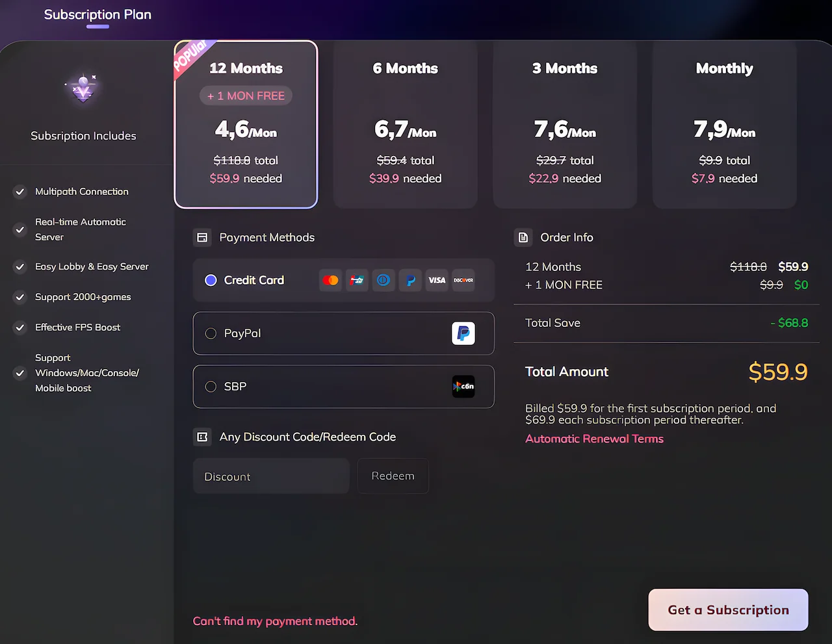
Task: Click the PayPal logo in PayPal row
Action: point(463,333)
